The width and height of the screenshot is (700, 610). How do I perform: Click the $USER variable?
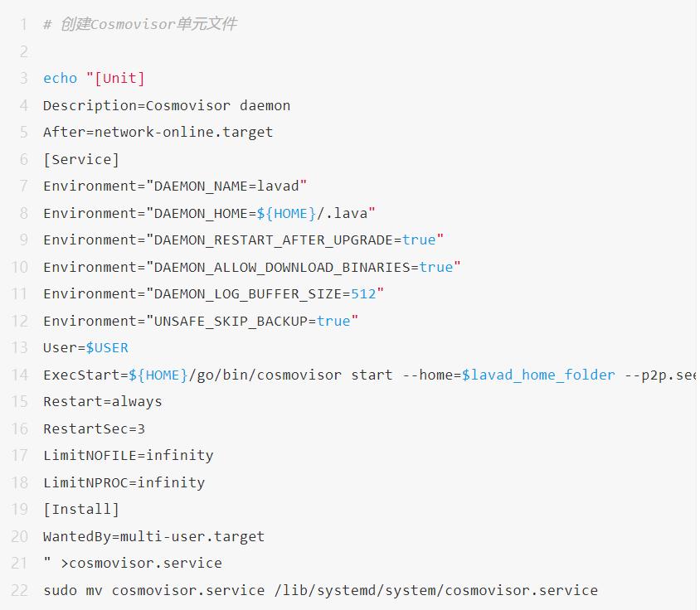pos(107,347)
